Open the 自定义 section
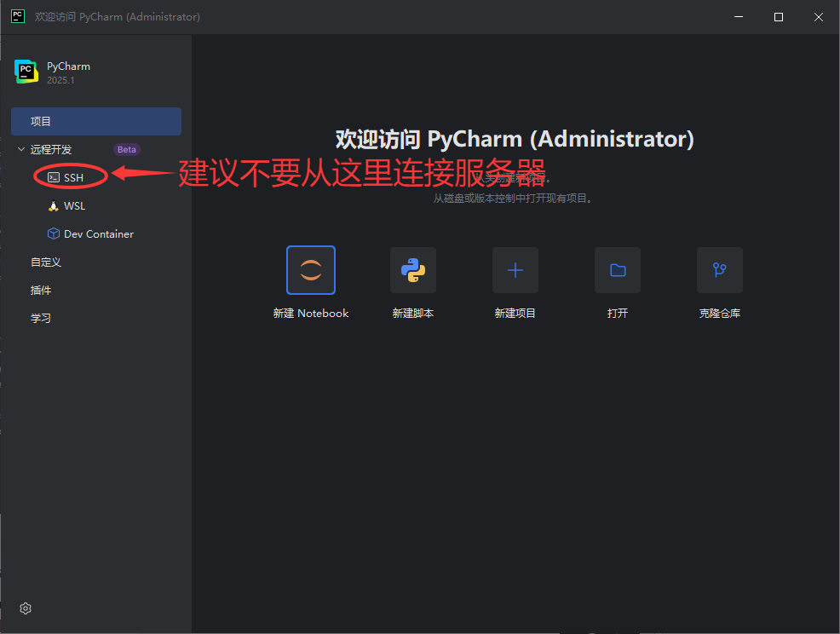The image size is (840, 634). tap(46, 262)
